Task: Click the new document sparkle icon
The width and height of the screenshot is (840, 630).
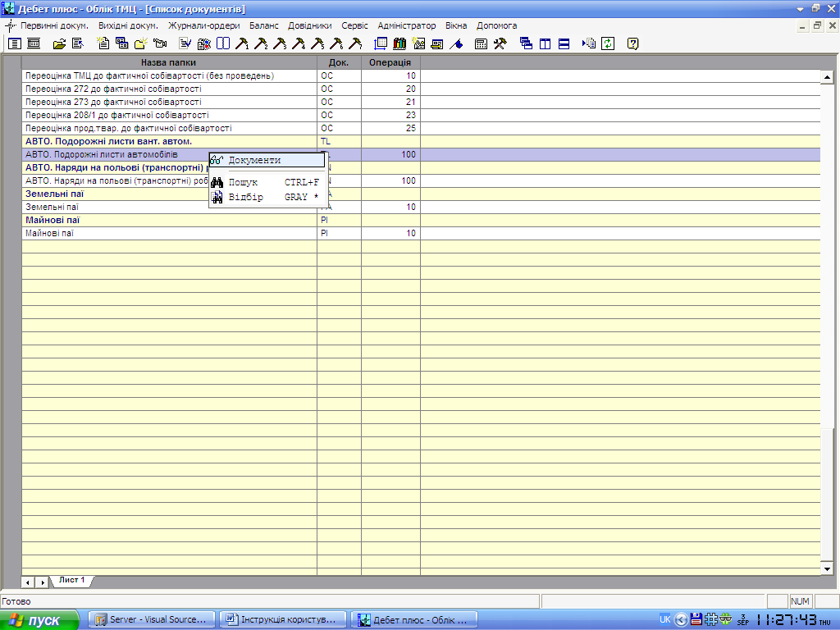Action: point(103,44)
